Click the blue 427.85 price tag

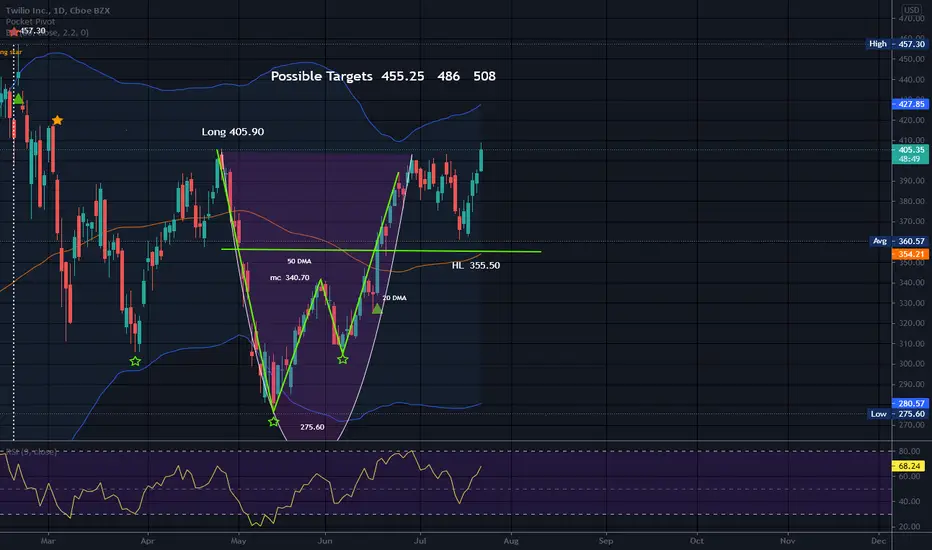pos(910,104)
